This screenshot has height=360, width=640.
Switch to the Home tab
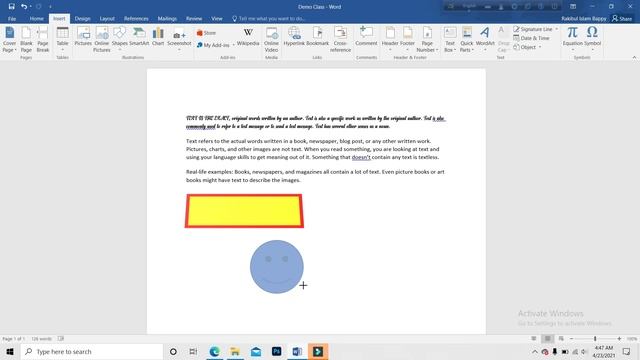coord(36,19)
